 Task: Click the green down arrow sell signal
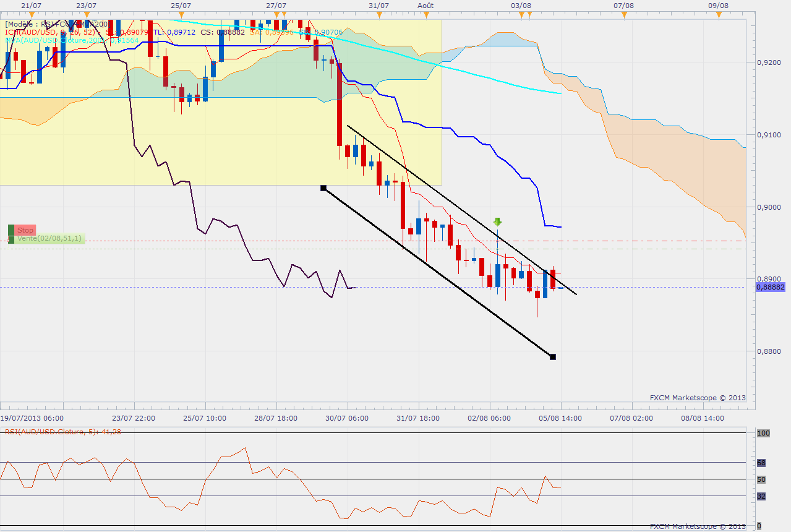pyautogui.click(x=497, y=222)
